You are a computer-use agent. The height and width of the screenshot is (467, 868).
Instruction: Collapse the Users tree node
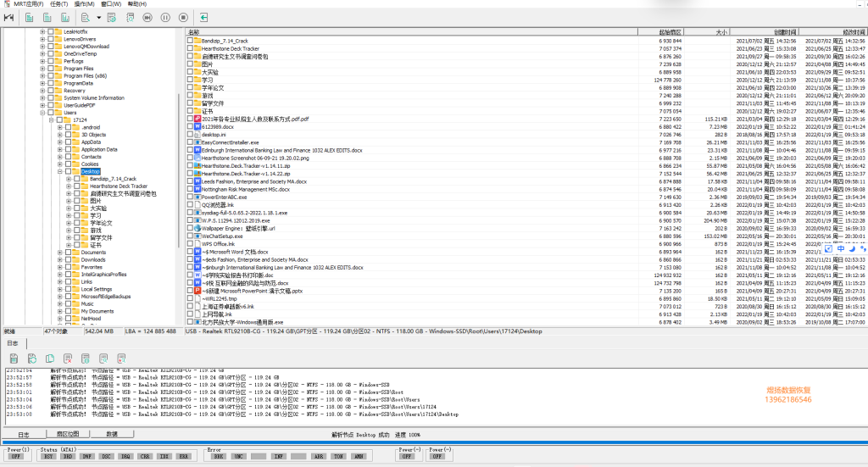[42, 113]
